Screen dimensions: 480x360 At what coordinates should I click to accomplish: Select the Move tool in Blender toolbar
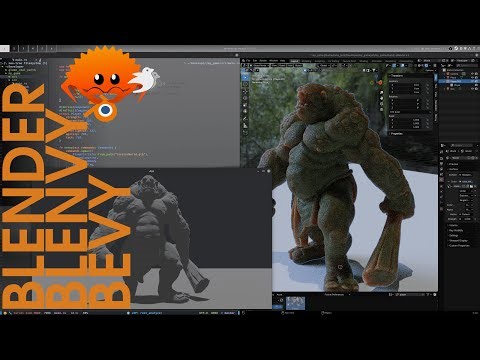(x=245, y=91)
